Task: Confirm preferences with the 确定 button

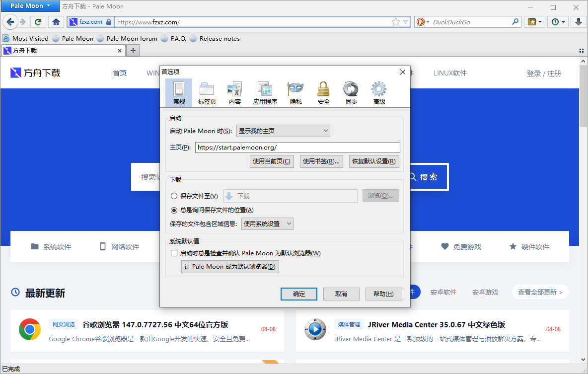Action: pyautogui.click(x=298, y=294)
